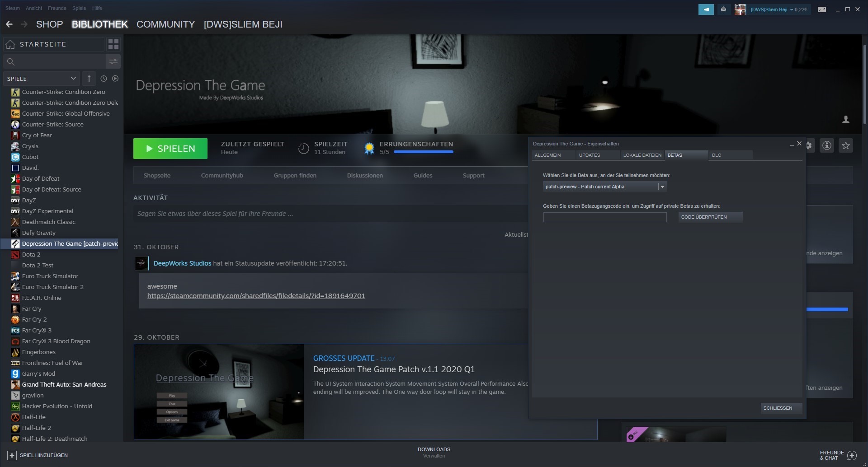Screen dimensions: 868x467
Task: Click the beta access code input field
Action: 605,217
